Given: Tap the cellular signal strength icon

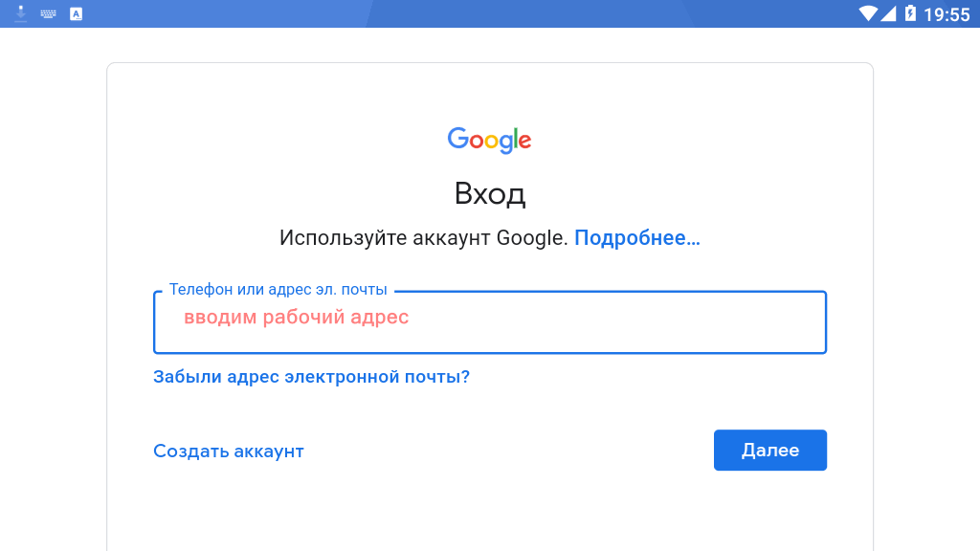Looking at the screenshot, I should point(888,13).
